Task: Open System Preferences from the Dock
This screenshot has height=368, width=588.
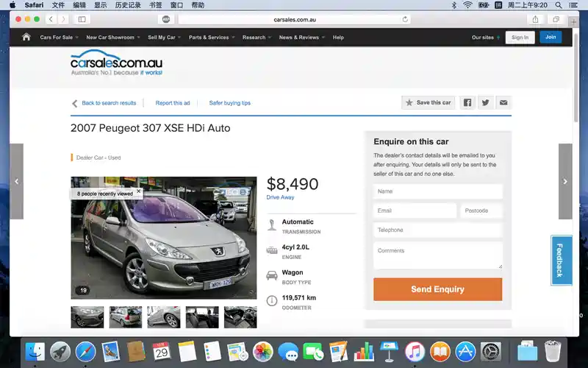Action: tap(490, 352)
